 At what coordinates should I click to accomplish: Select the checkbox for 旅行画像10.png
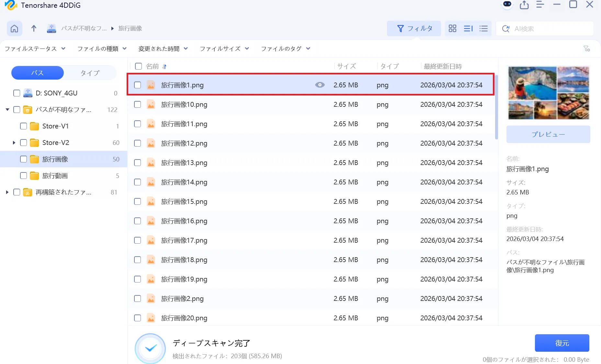point(137,104)
